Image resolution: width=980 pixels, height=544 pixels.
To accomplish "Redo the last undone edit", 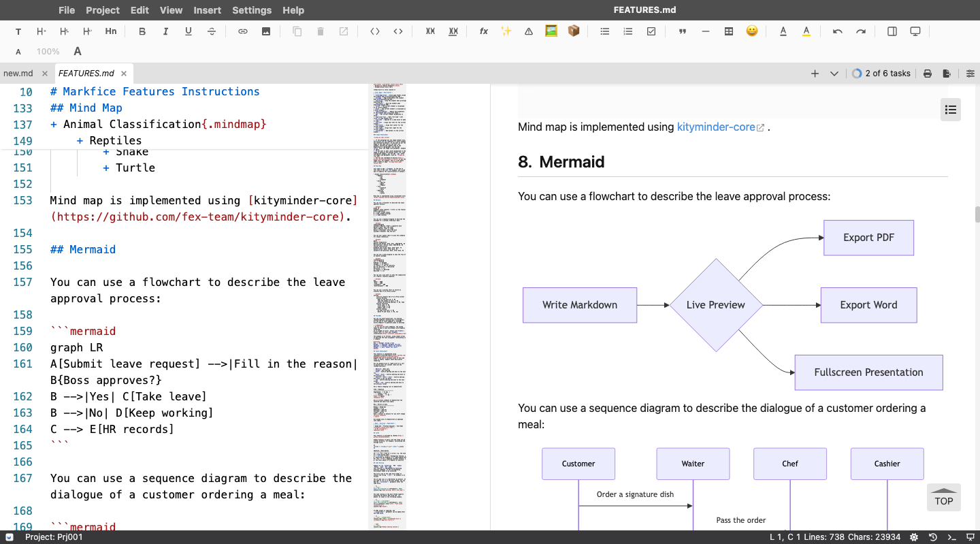I will 861,31.
